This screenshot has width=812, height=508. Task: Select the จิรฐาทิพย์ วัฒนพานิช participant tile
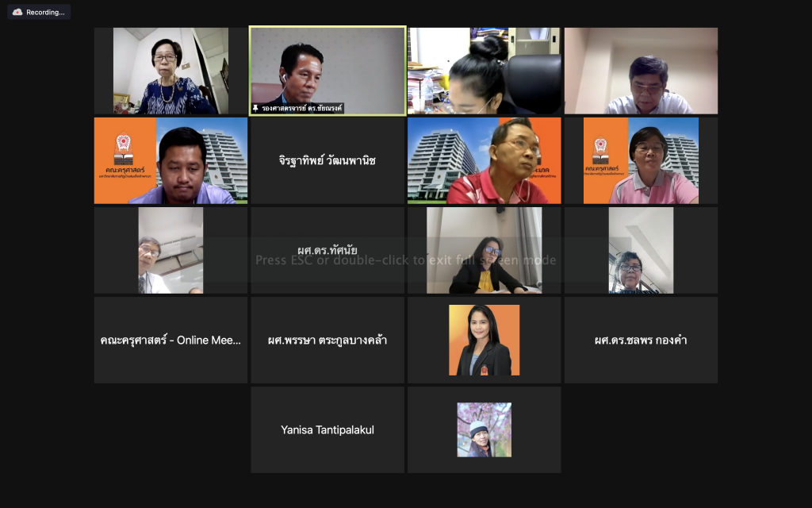click(x=327, y=160)
